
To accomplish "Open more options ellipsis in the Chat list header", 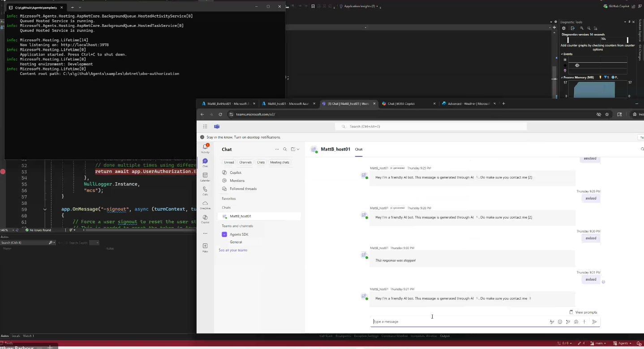I will coord(277,149).
